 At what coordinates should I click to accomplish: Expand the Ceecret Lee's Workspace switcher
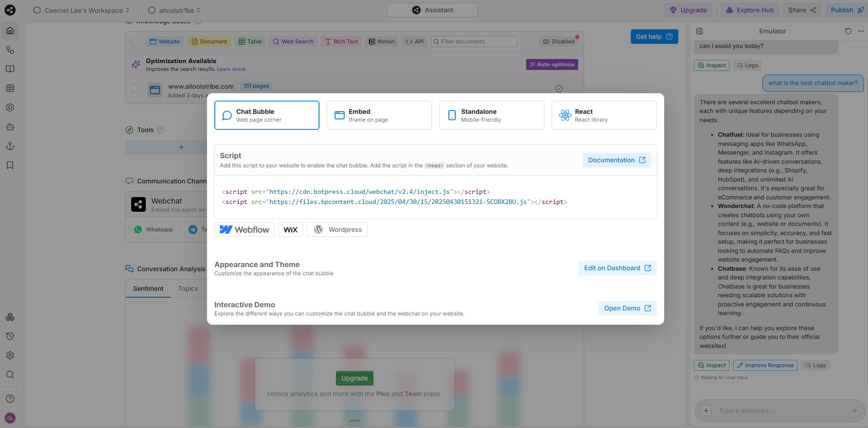tap(128, 10)
